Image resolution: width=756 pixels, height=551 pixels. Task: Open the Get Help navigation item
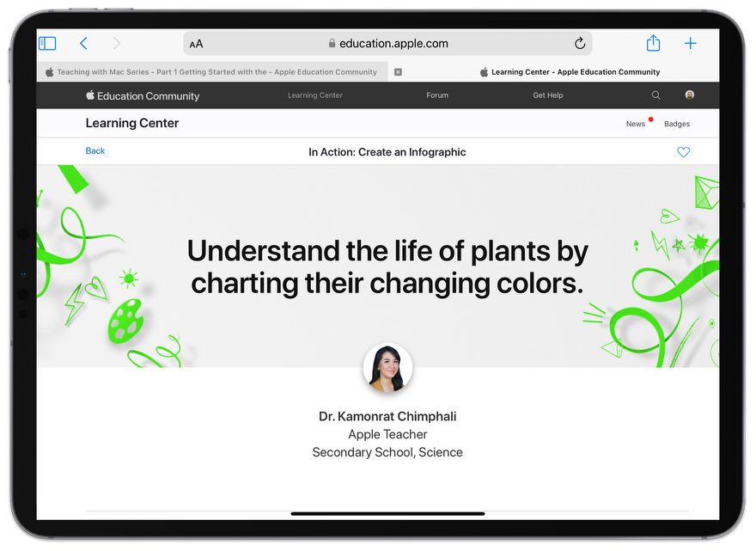pyautogui.click(x=548, y=95)
